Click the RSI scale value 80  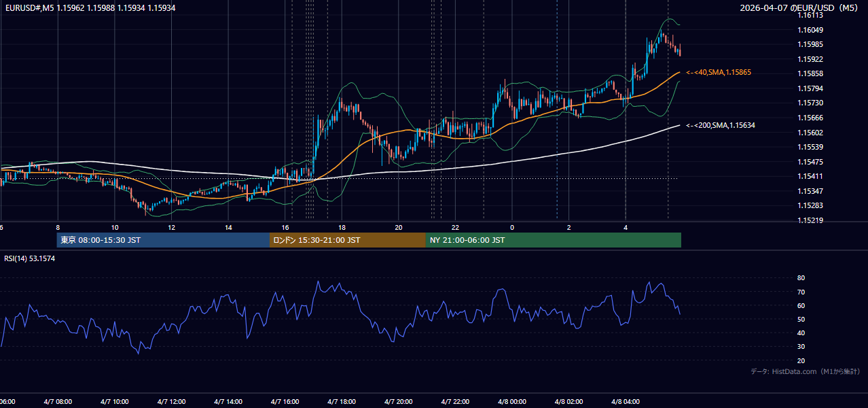pyautogui.click(x=801, y=278)
